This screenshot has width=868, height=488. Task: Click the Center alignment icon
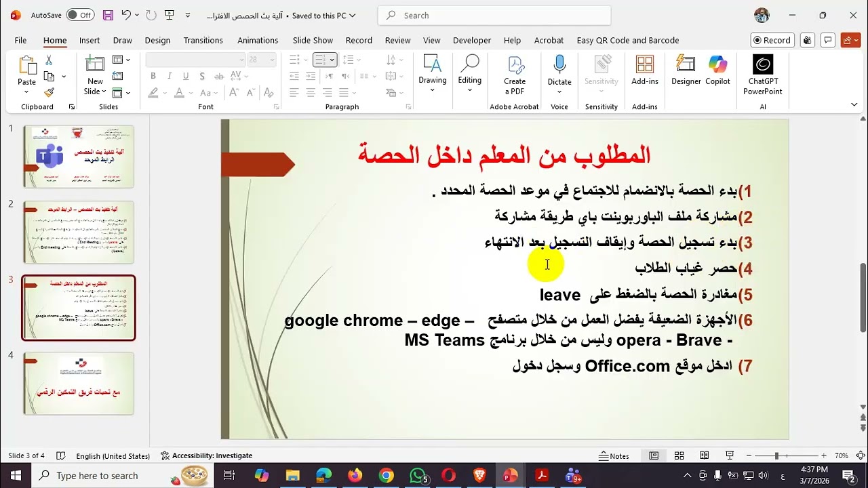[x=311, y=92]
